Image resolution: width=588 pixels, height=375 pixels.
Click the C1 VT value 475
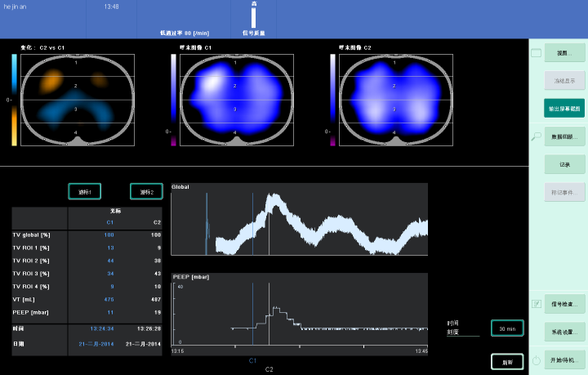(x=109, y=299)
